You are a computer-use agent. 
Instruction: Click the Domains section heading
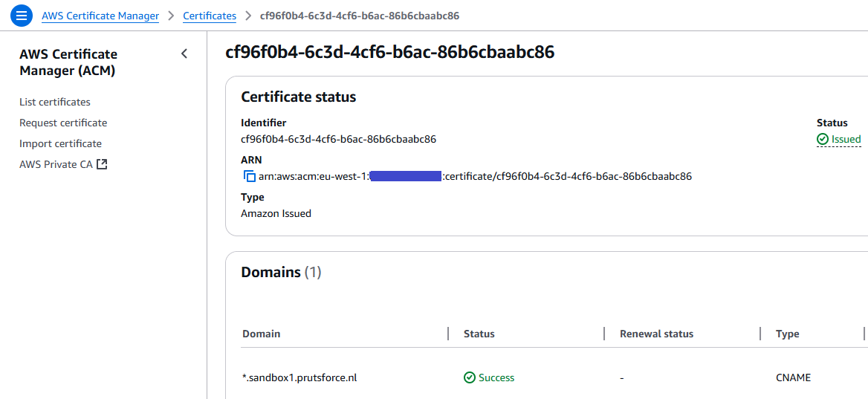click(271, 273)
